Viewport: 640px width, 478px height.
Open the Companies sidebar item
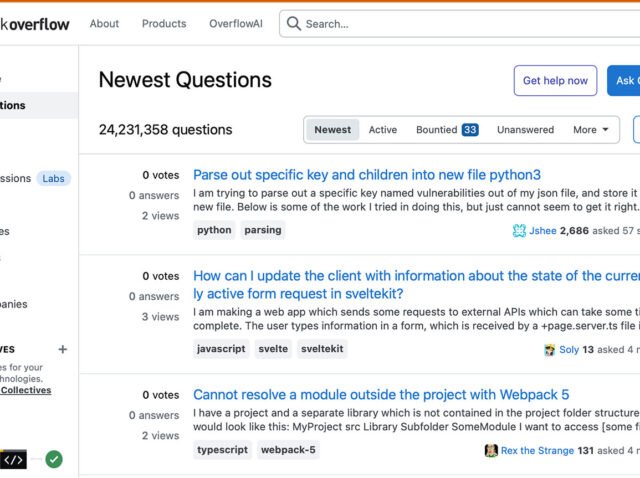pyautogui.click(x=13, y=304)
